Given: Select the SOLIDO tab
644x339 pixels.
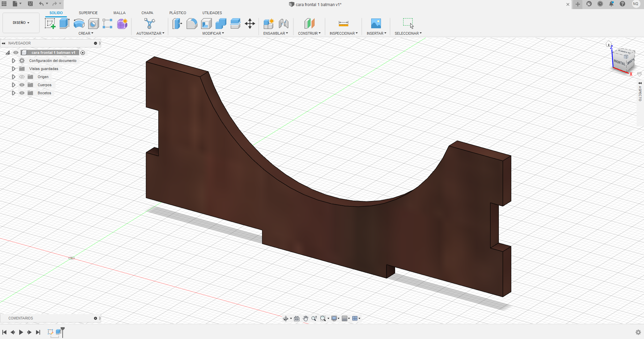Looking at the screenshot, I should [x=56, y=13].
